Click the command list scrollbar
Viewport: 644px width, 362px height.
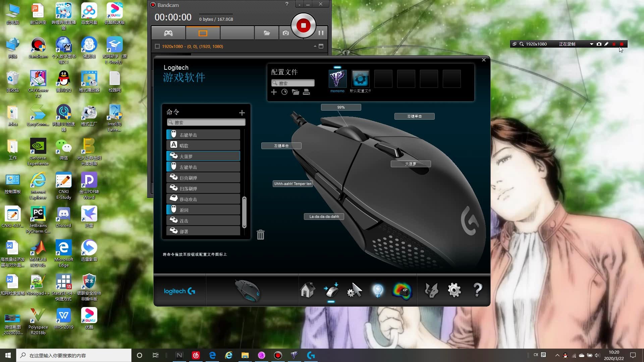pos(244,212)
